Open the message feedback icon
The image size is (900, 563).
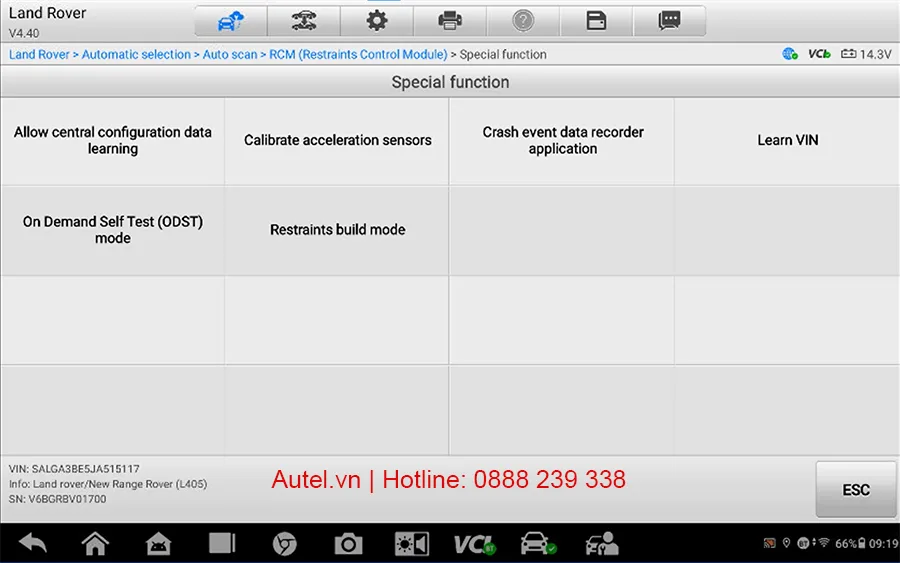669,21
